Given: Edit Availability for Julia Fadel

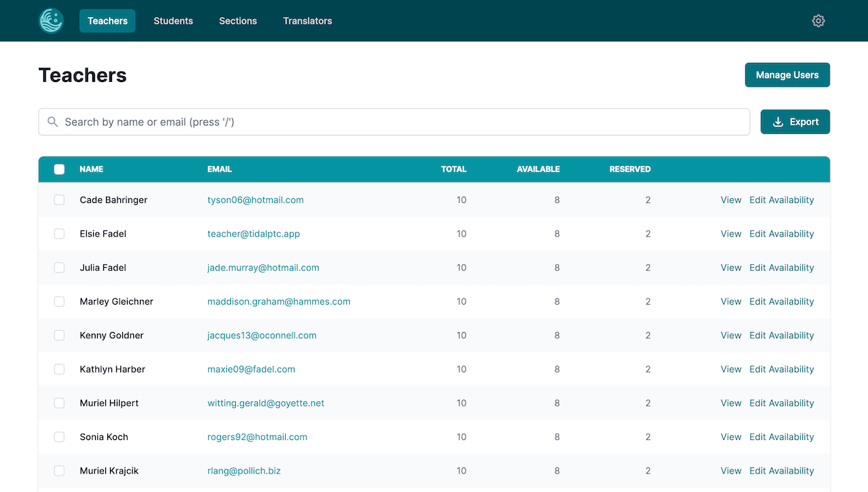Looking at the screenshot, I should coord(781,267).
